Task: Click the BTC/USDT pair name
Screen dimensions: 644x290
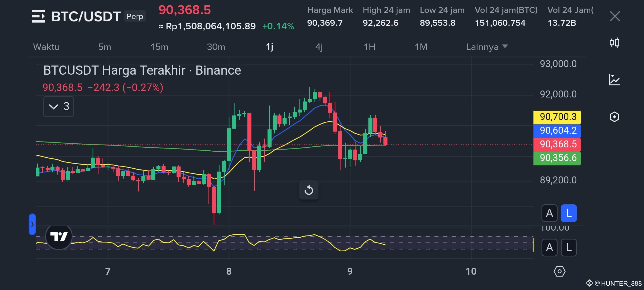Action: (86, 16)
